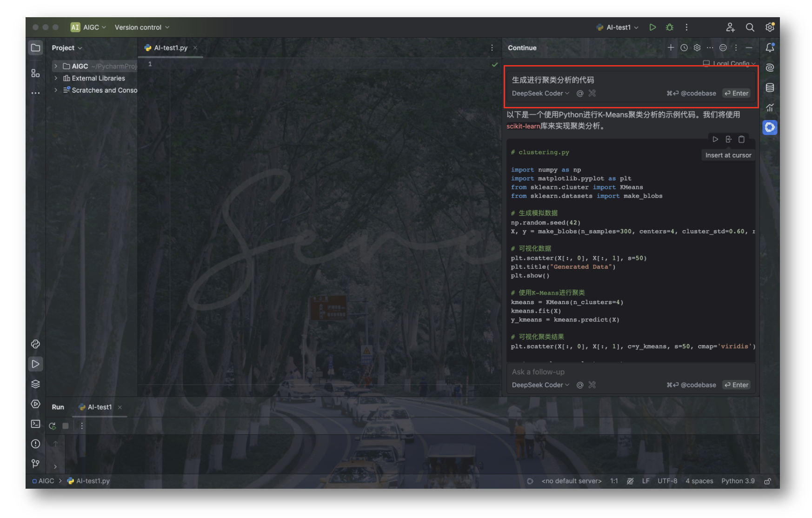This screenshot has width=812, height=518.
Task: Open editor tabs more options menu
Action: tap(492, 48)
